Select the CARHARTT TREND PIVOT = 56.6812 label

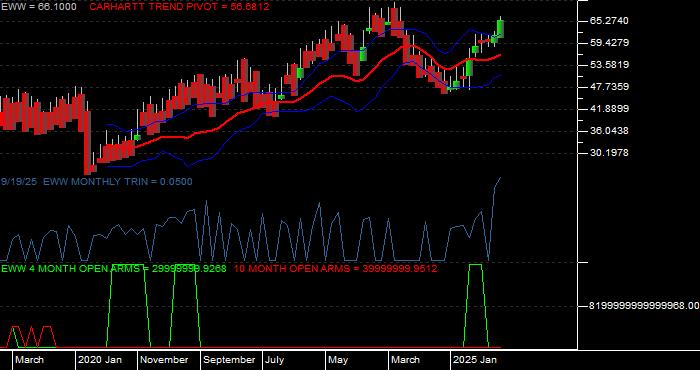point(179,7)
